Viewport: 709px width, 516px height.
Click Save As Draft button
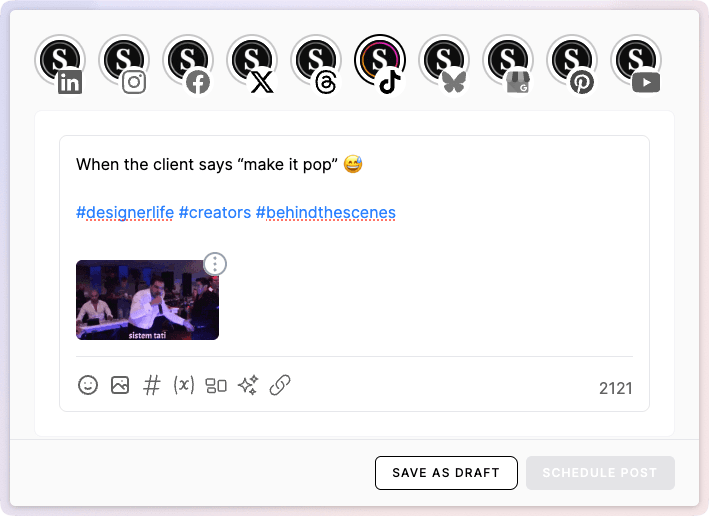(446, 473)
